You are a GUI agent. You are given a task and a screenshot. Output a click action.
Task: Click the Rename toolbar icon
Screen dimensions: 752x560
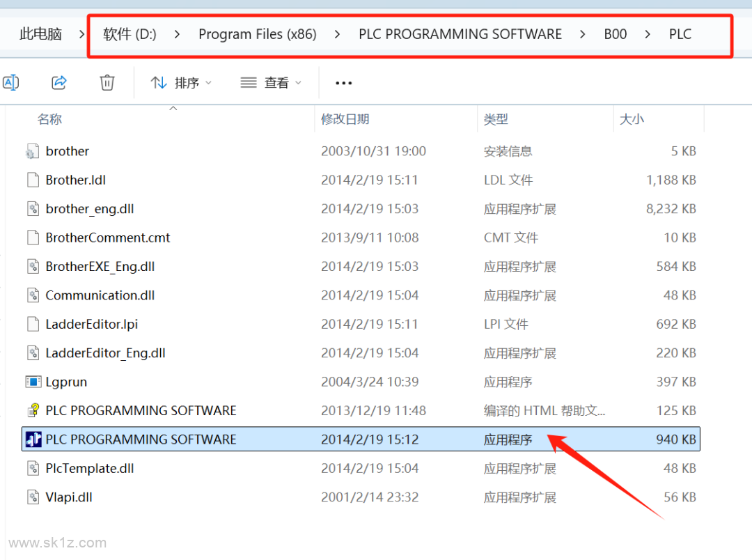[x=10, y=82]
